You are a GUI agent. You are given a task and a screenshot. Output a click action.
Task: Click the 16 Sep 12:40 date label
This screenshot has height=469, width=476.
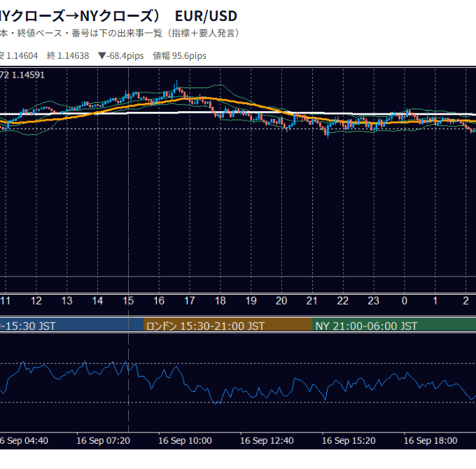pos(267,440)
